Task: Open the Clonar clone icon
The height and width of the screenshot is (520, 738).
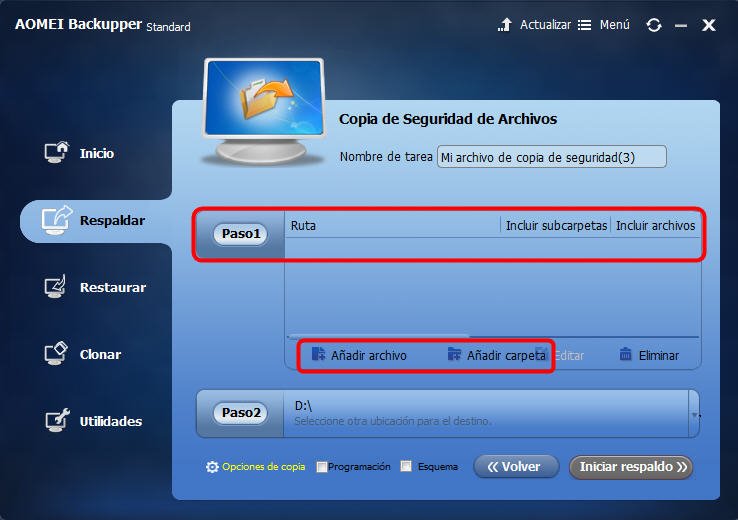Action: (x=56, y=353)
